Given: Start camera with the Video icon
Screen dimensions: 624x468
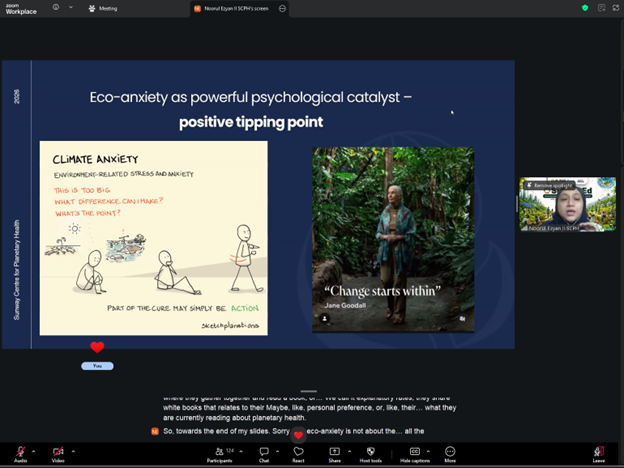Looking at the screenshot, I should pos(58,452).
